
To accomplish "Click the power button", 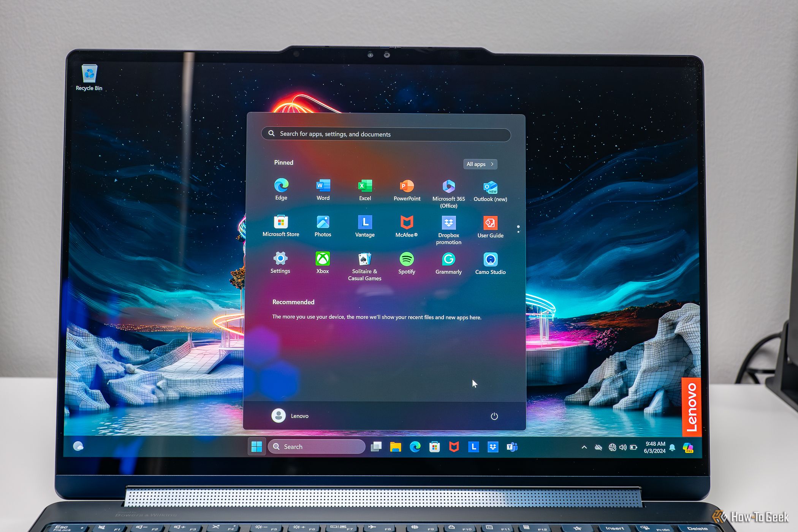I will pos(494,416).
